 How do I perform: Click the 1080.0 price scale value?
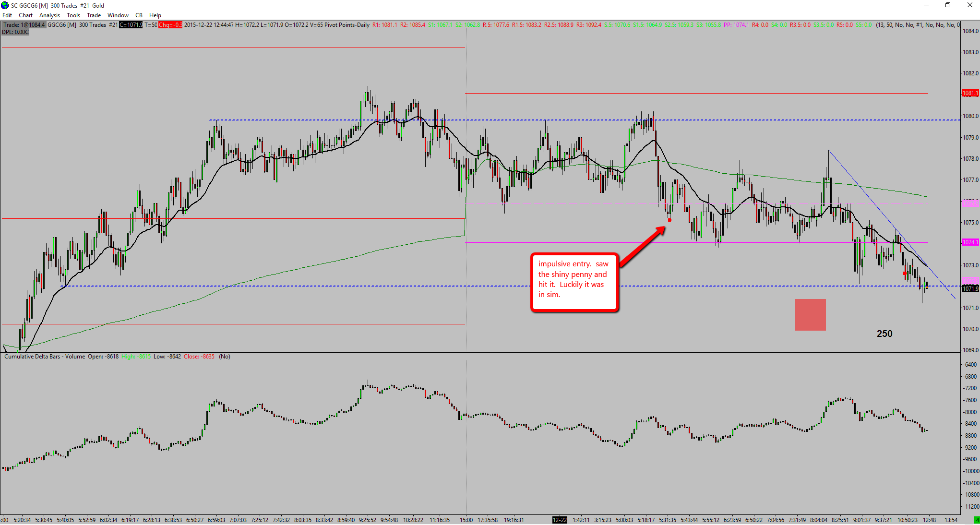point(970,116)
